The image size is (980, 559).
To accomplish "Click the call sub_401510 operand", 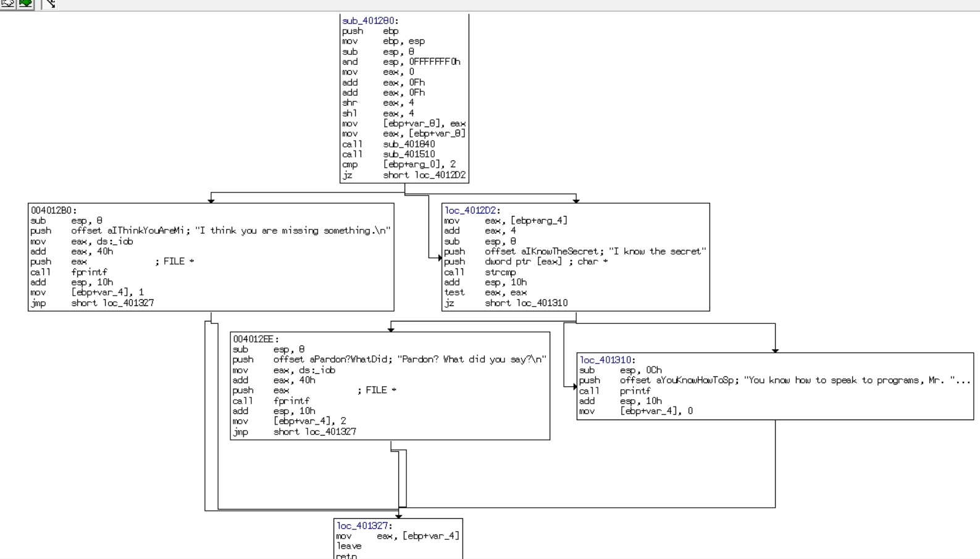I will [x=409, y=154].
